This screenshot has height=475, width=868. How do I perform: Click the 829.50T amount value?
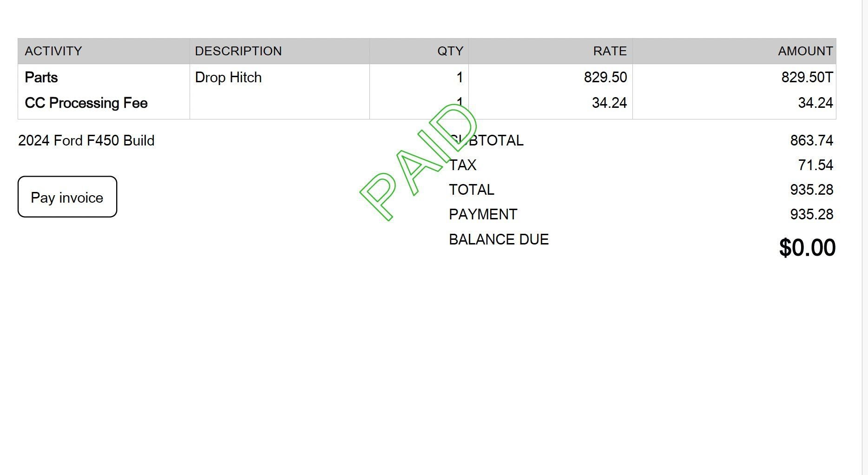(807, 77)
